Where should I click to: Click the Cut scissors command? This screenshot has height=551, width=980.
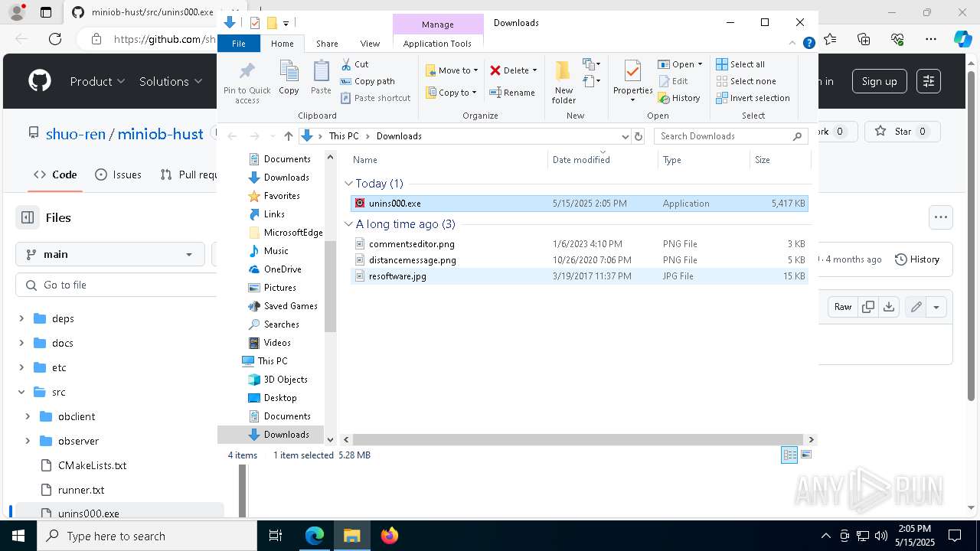point(354,64)
